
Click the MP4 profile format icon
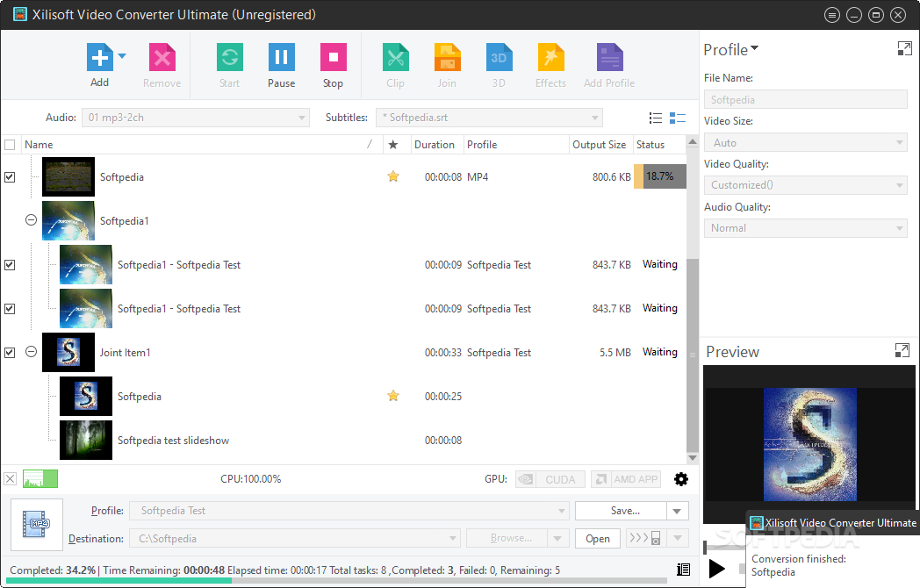pyautogui.click(x=37, y=525)
